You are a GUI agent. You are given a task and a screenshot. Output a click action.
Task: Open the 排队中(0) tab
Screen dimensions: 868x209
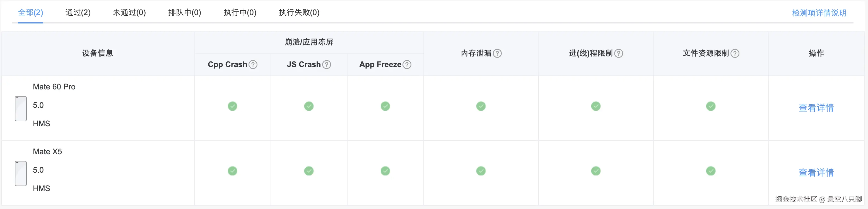[x=185, y=13]
